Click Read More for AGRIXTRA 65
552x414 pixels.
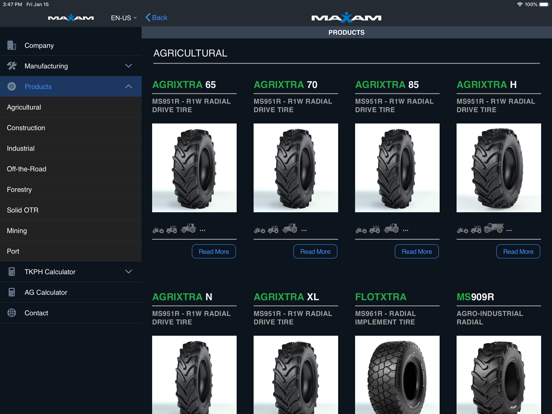214,251
